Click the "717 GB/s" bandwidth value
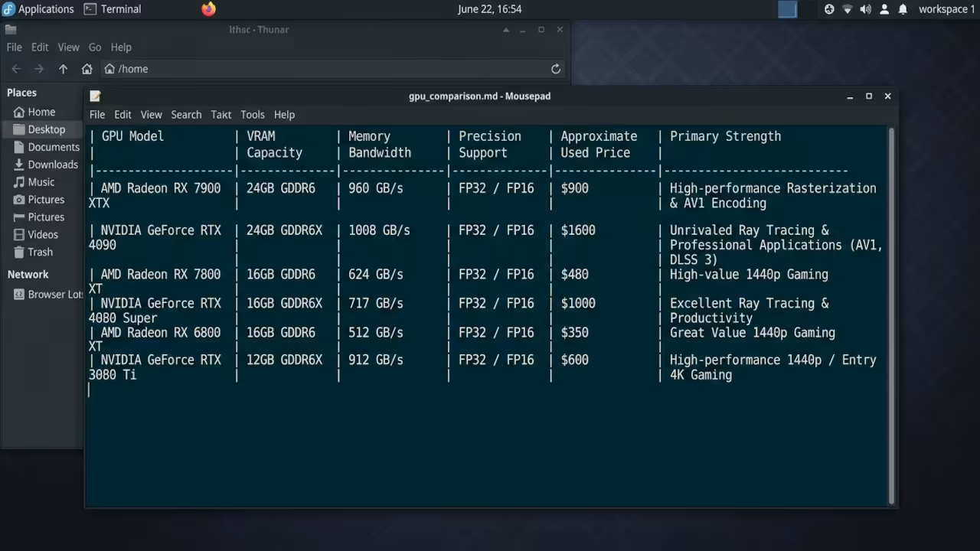 coord(375,304)
